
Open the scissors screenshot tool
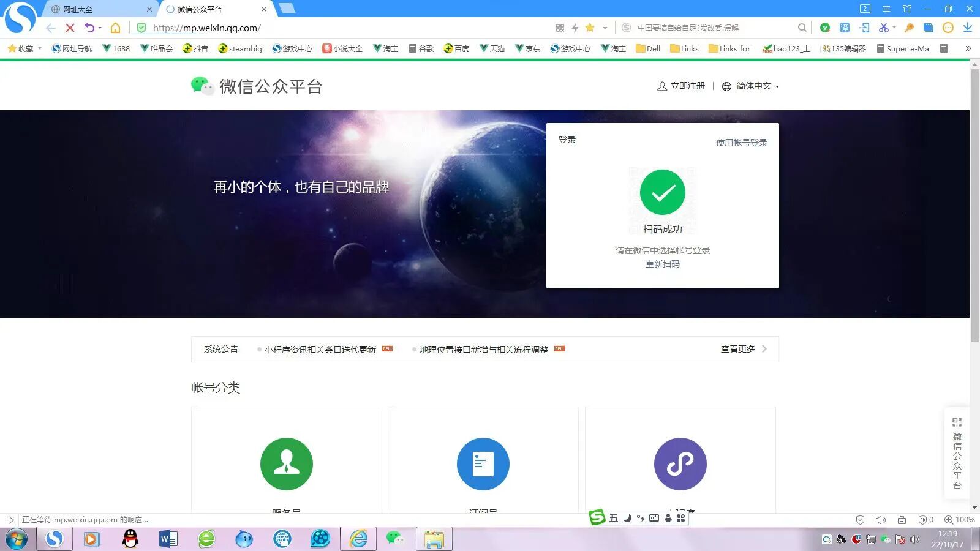(x=883, y=28)
